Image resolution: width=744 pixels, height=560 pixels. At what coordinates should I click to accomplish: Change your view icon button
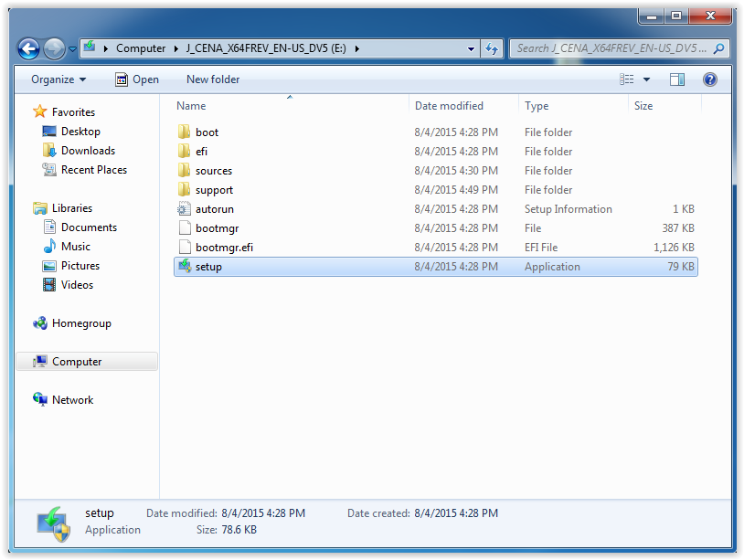(627, 79)
